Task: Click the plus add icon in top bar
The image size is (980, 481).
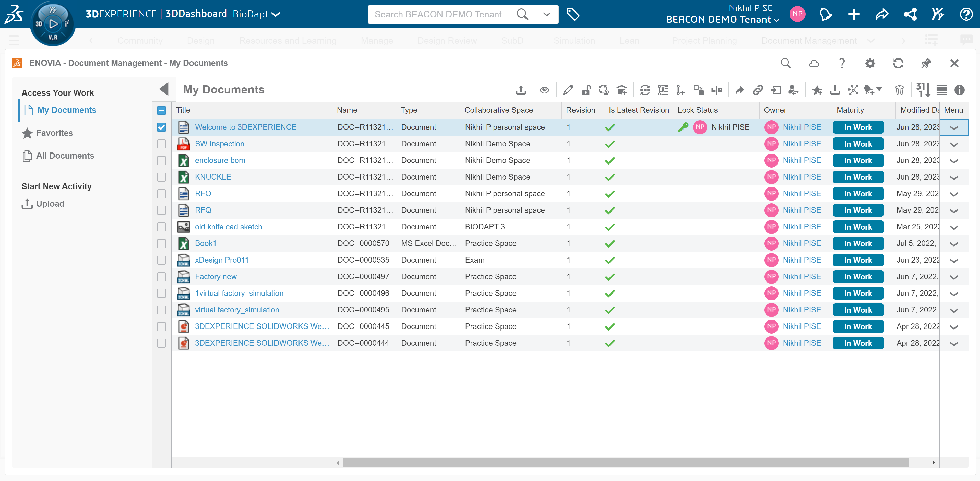Action: coord(854,15)
